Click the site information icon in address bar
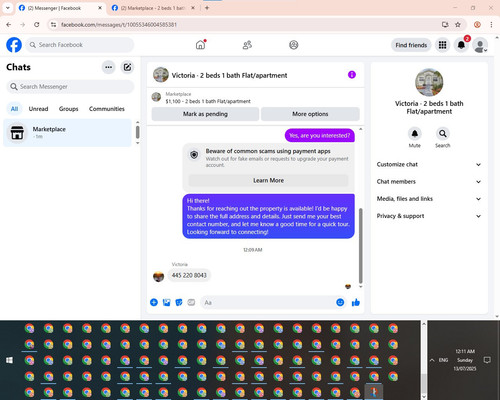Screen dimensions: 500x400 pyautogui.click(x=53, y=24)
